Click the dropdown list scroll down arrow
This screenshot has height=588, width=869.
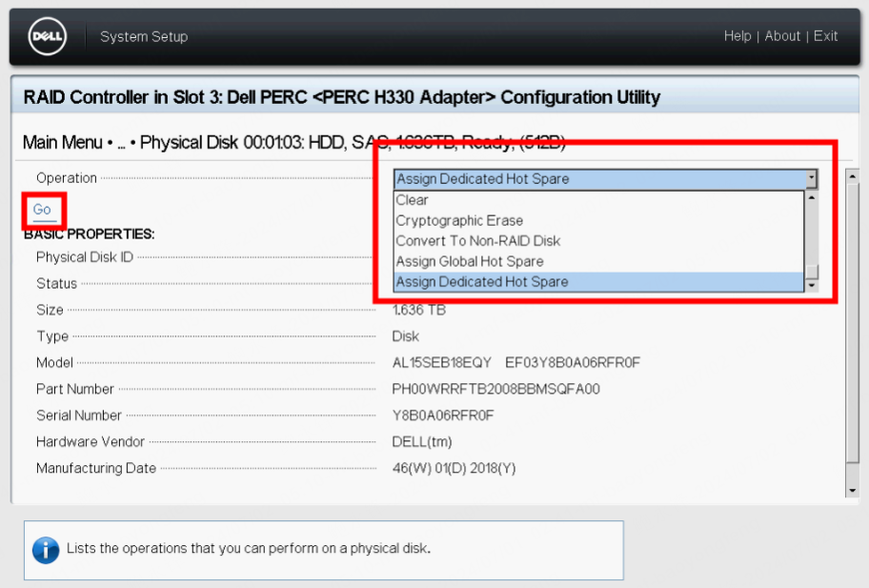812,285
